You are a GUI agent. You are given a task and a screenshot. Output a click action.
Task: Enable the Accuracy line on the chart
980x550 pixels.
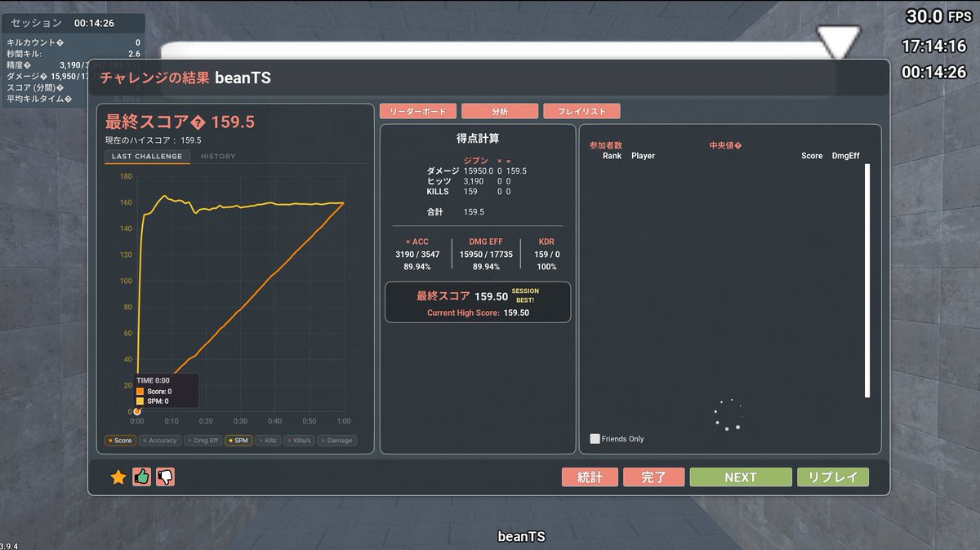coord(159,441)
